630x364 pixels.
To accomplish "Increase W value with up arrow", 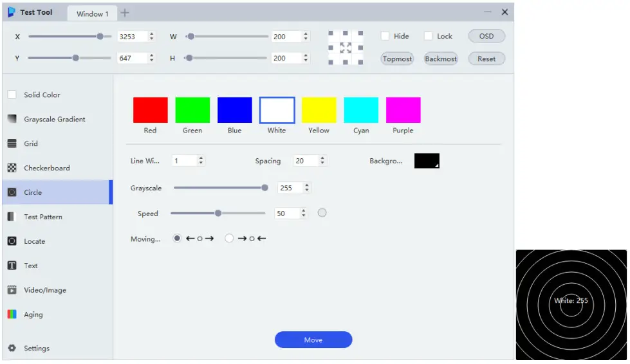I will (306, 34).
